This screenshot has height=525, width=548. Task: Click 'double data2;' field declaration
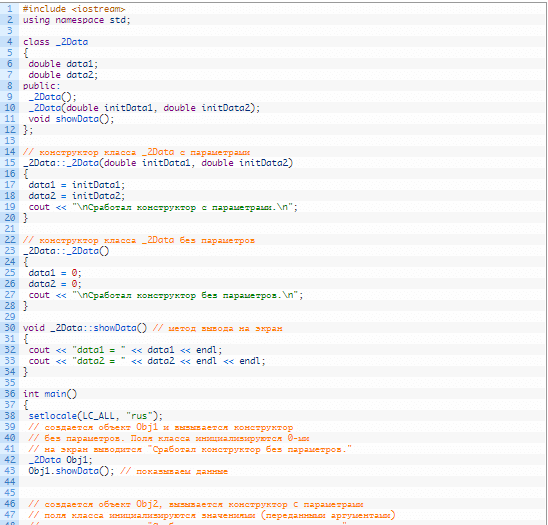click(63, 75)
